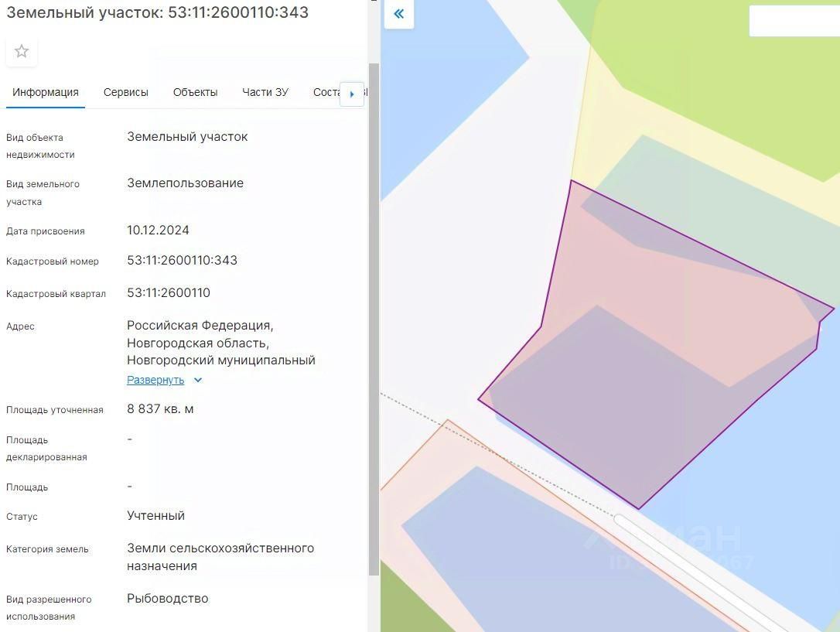Image resolution: width=840 pixels, height=632 pixels.
Task: Open the partially hidden Состав tab
Action: [326, 93]
